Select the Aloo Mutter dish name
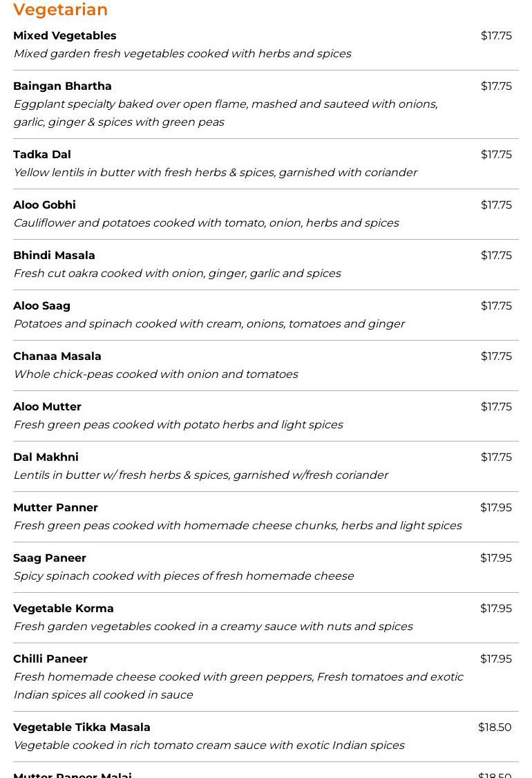Image resolution: width=532 pixels, height=778 pixels. click(47, 407)
